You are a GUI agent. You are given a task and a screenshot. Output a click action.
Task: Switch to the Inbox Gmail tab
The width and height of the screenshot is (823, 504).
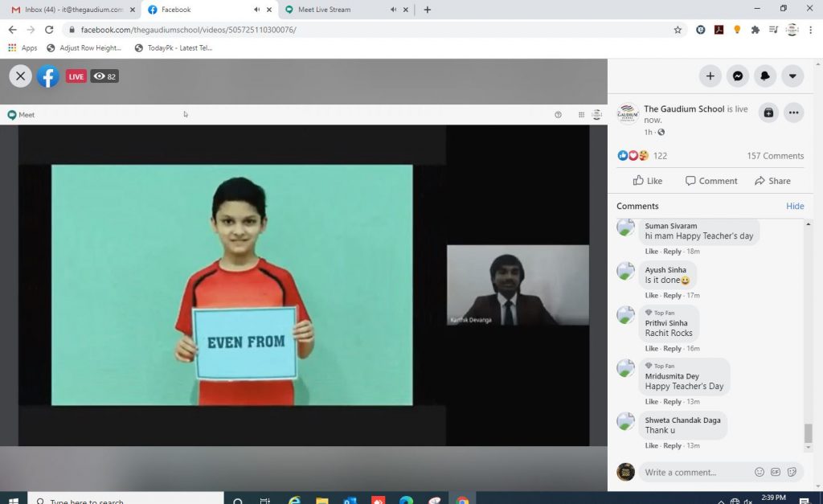[x=71, y=10]
